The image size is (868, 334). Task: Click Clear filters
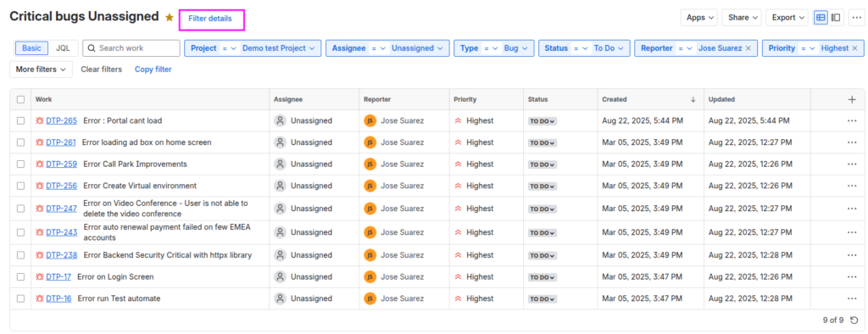coord(102,70)
